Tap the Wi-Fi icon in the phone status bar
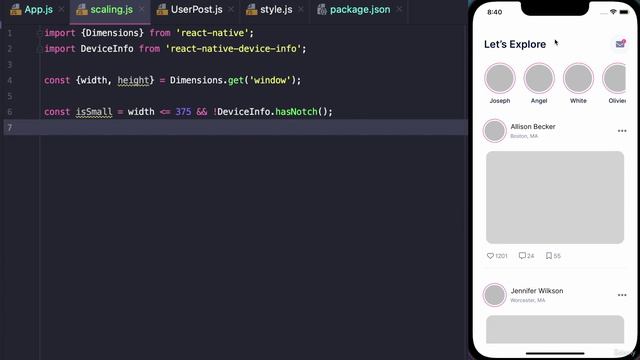 pos(613,12)
